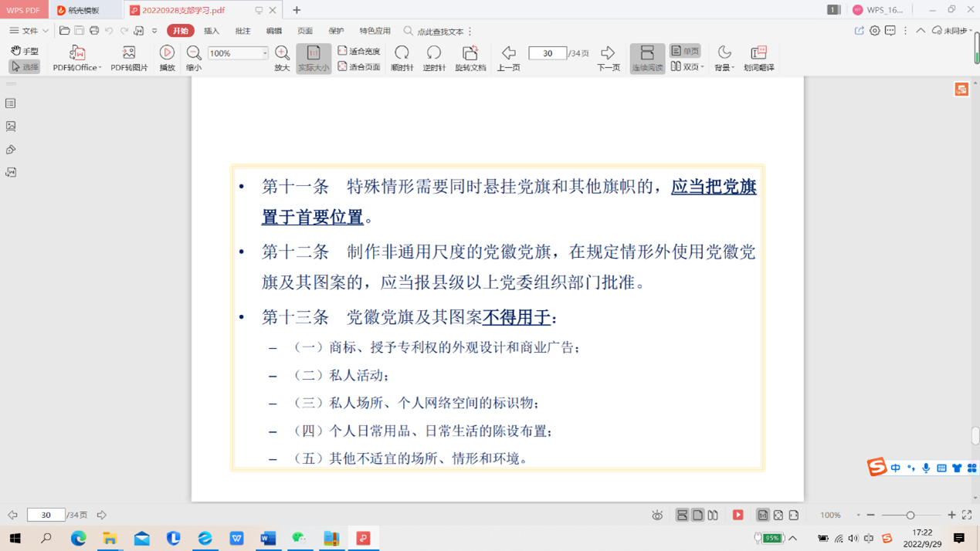
Task: Open the 批注 annotation tab
Action: click(242, 31)
